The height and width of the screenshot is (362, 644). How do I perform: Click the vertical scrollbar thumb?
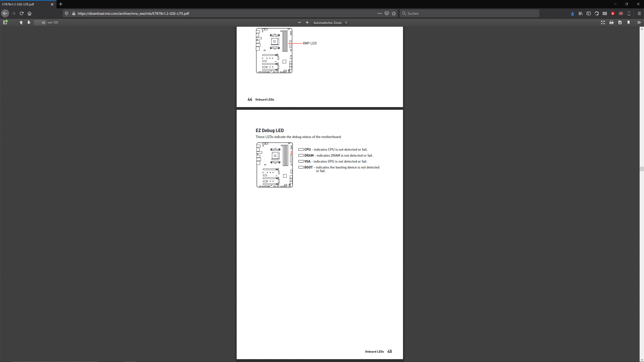click(x=641, y=169)
